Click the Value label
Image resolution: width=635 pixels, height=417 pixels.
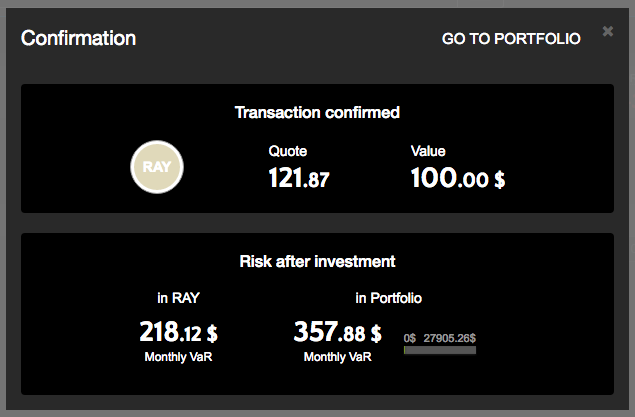pos(428,151)
